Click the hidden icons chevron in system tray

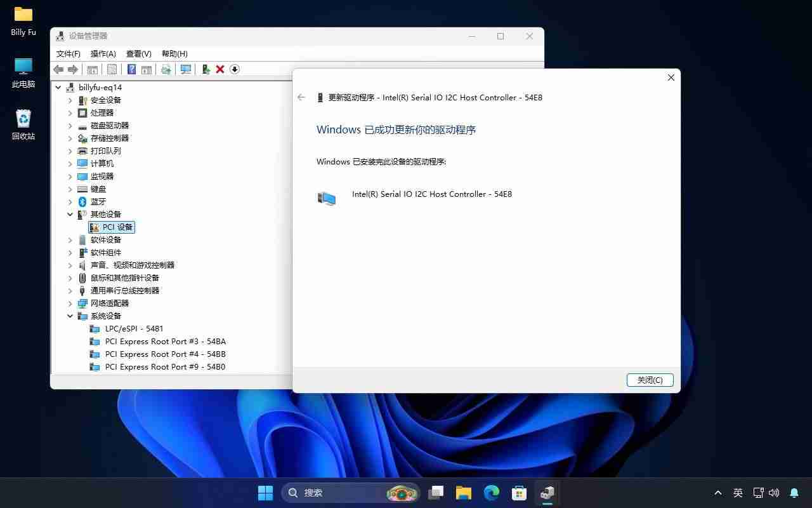pos(717,493)
